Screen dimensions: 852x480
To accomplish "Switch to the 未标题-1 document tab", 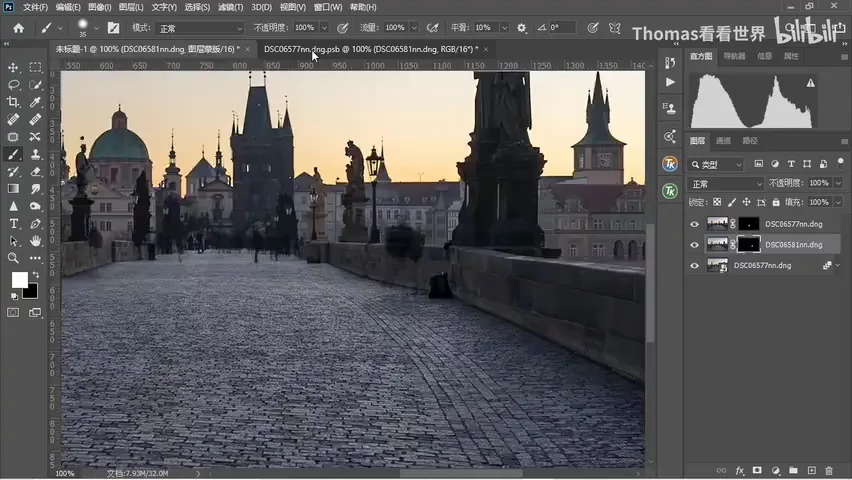I will [147, 49].
